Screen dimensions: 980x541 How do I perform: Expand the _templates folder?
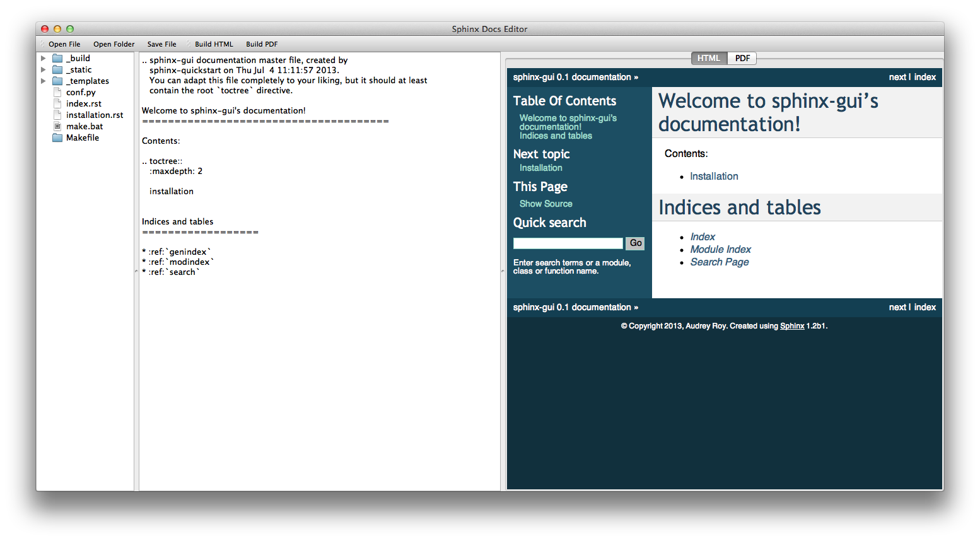coord(44,81)
